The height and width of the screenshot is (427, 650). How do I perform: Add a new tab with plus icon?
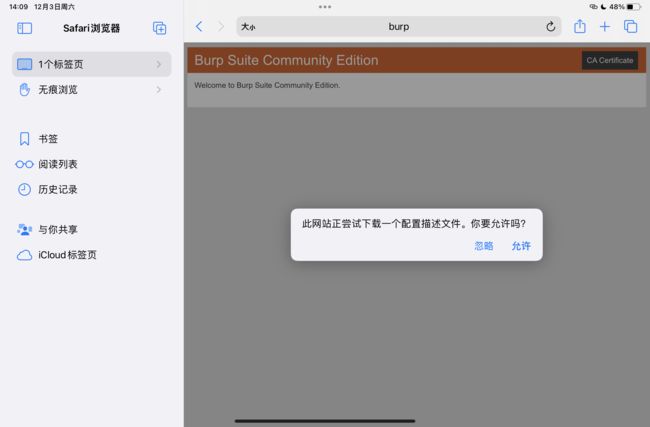(x=605, y=27)
